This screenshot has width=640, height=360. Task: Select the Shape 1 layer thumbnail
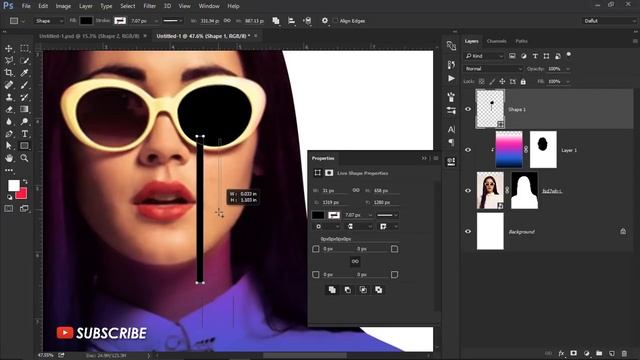point(490,109)
